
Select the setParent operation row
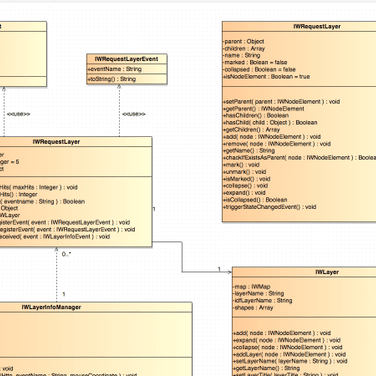pyautogui.click(x=281, y=101)
